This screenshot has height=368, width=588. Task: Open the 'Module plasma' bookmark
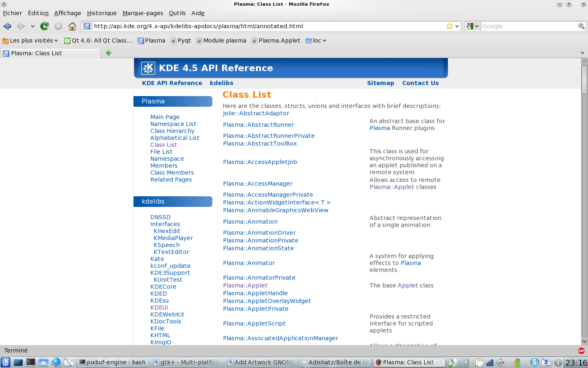tap(221, 40)
